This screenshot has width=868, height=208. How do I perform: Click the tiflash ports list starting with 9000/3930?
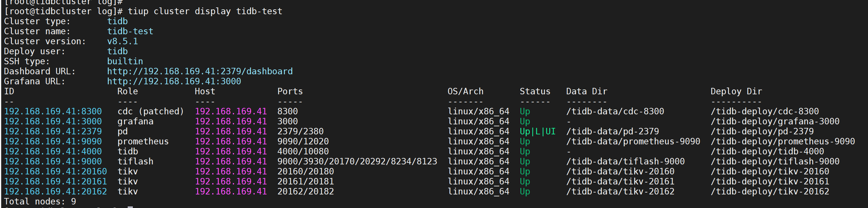point(357,161)
